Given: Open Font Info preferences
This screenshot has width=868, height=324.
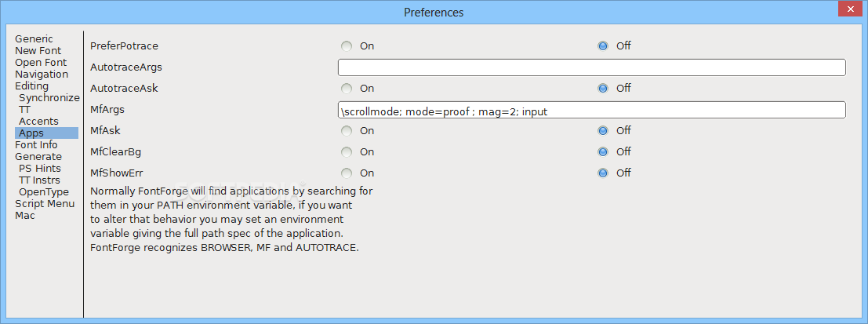Looking at the screenshot, I should (37, 145).
